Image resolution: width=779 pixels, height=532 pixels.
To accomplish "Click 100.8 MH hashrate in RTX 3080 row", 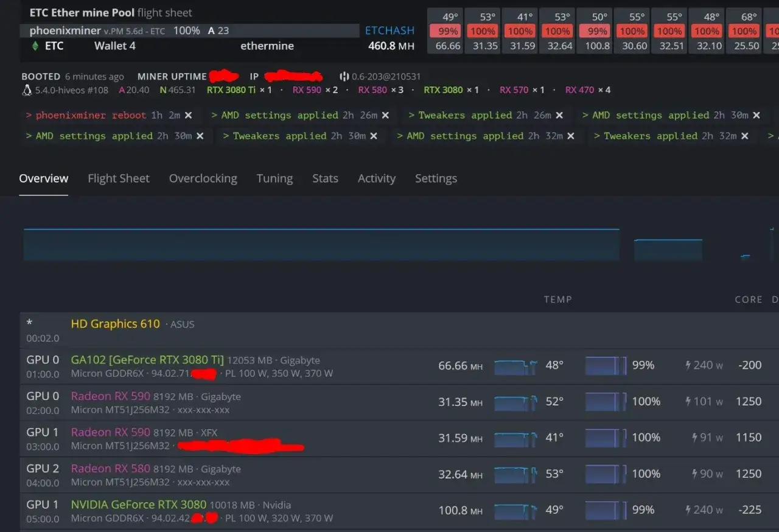I will tap(461, 510).
